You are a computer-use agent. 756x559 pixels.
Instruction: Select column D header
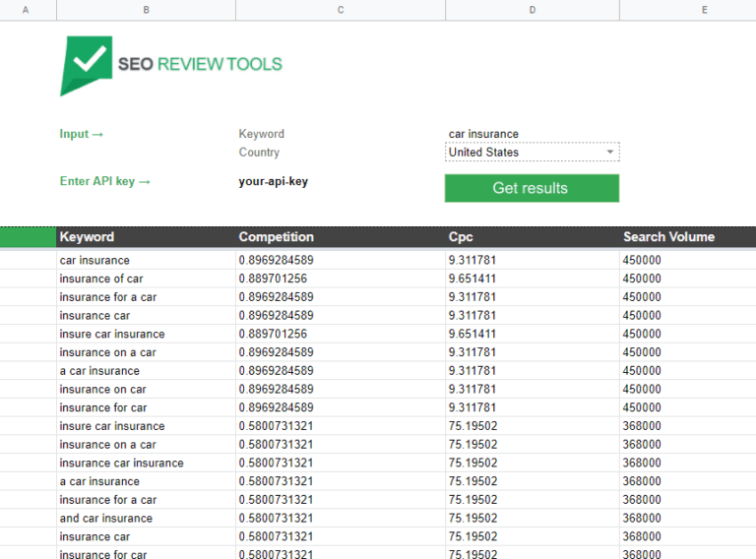[532, 10]
